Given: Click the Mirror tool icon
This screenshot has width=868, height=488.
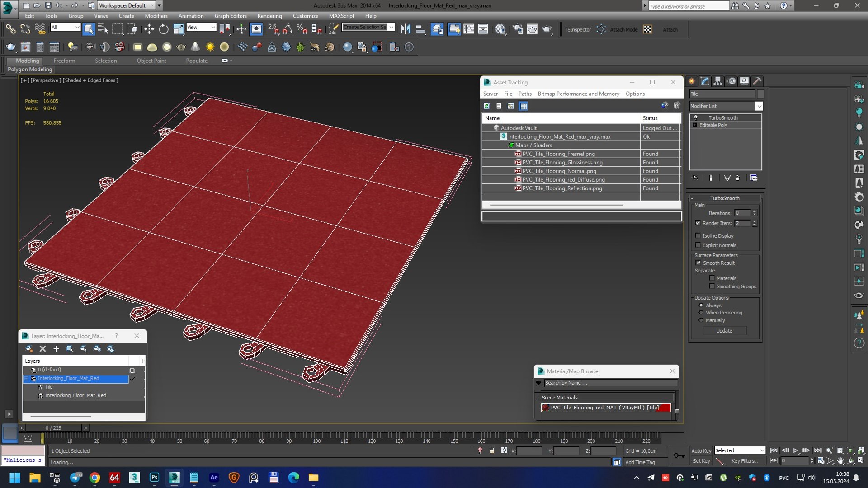Looking at the screenshot, I should tap(406, 29).
